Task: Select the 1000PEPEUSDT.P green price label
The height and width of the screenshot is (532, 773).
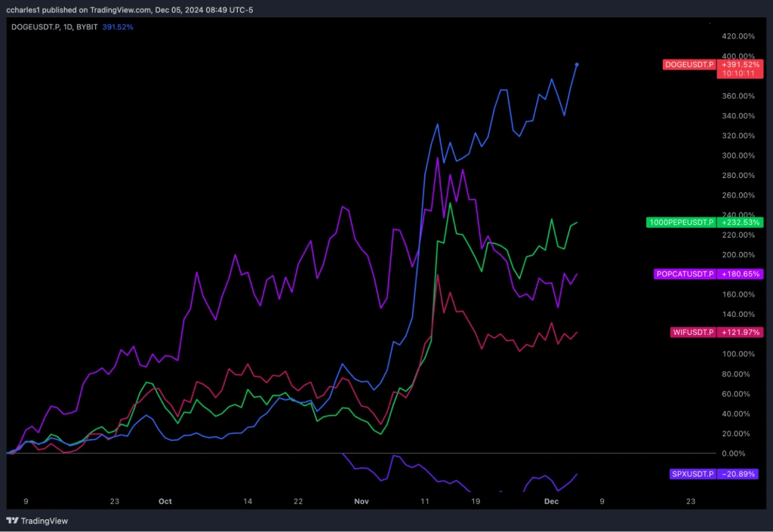Action: tap(680, 223)
